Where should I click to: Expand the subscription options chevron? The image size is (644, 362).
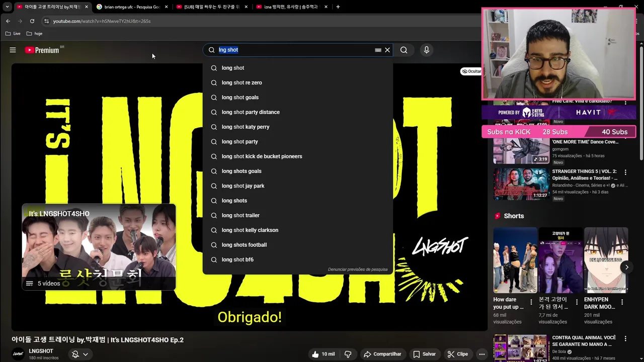click(x=86, y=354)
